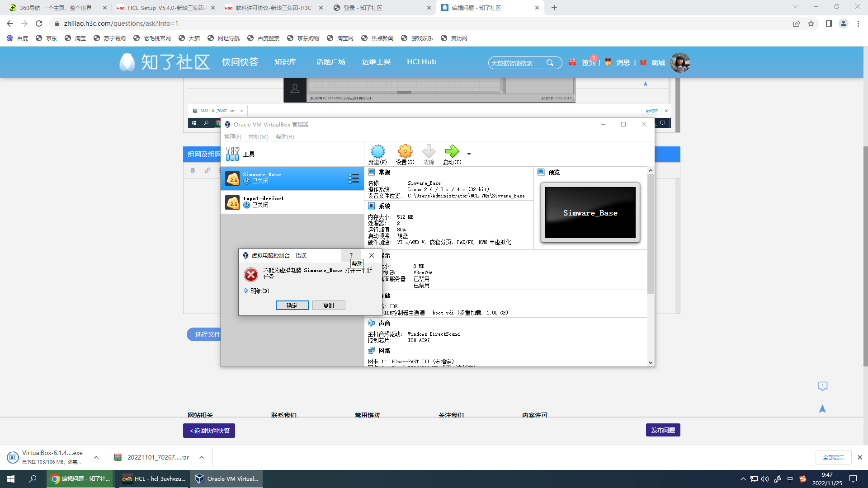Viewport: 868px width, 488px height.
Task: Open the Tools (工具) icon in sidebar
Action: (232, 154)
